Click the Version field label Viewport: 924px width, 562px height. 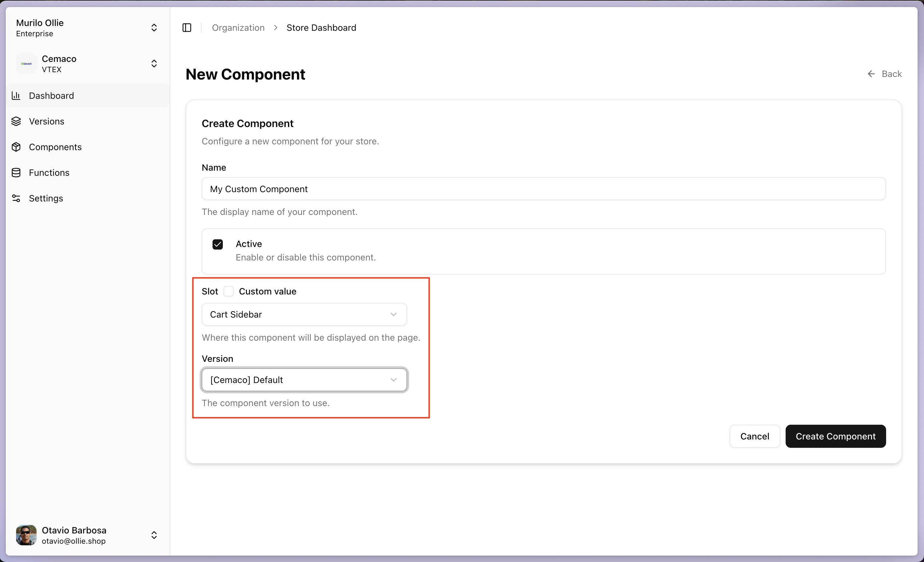(x=217, y=359)
